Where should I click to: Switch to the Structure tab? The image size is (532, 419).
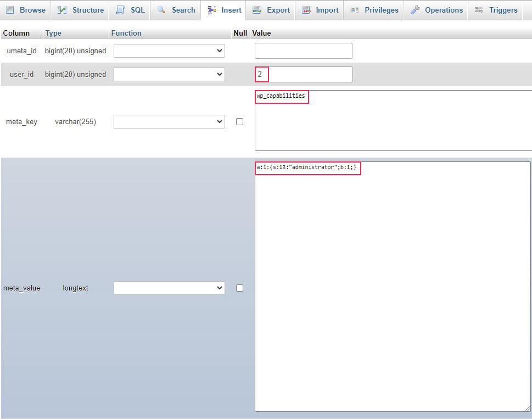(x=80, y=10)
